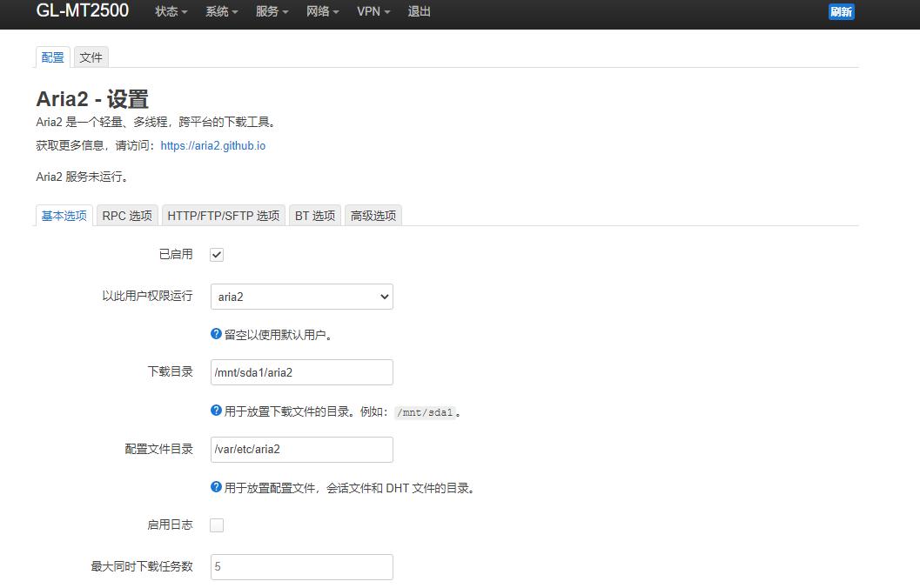Click the 刷新 button
The width and height of the screenshot is (920, 588).
(x=841, y=11)
